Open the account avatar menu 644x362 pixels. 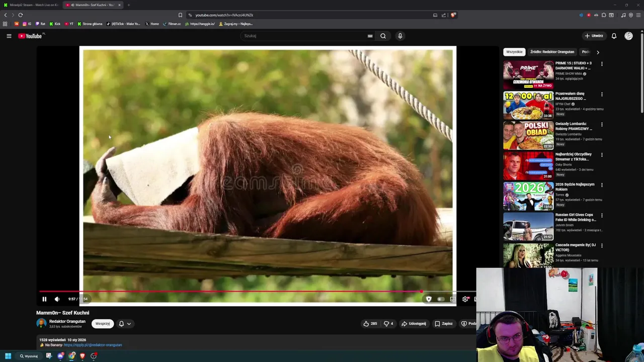[x=628, y=36]
